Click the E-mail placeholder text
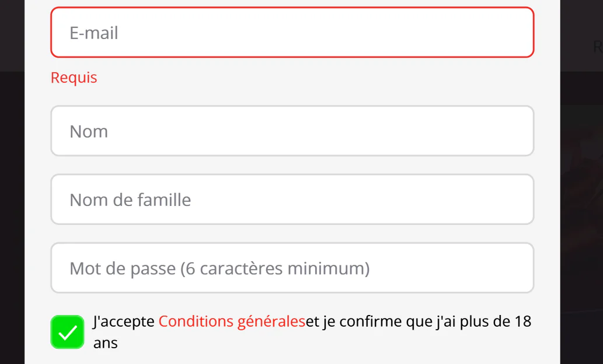 [94, 33]
